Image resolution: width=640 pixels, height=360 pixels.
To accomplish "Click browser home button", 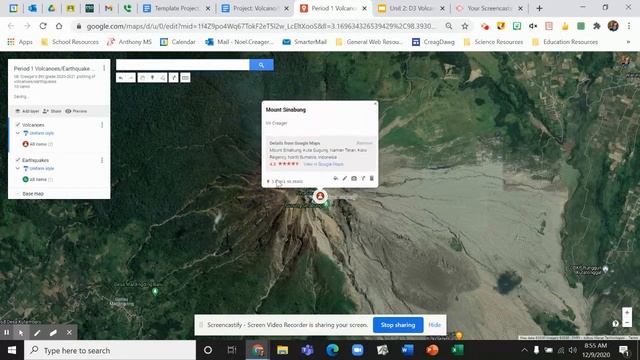I will coord(59,26).
